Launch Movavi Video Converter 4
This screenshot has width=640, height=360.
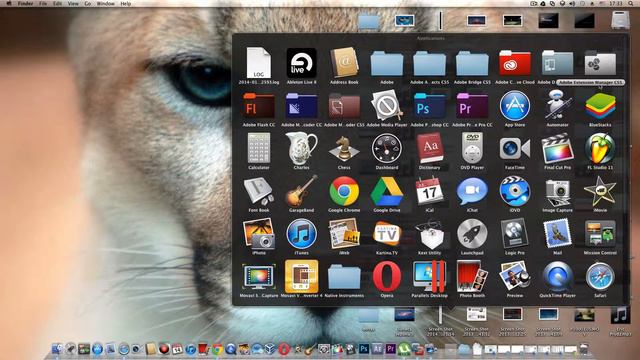pos(301,277)
